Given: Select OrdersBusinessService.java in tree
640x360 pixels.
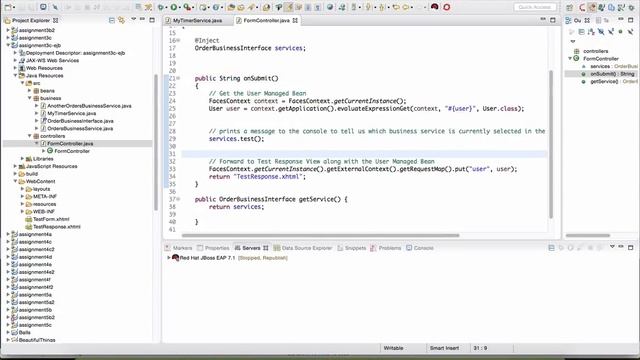Looking at the screenshot, I should [x=80, y=128].
